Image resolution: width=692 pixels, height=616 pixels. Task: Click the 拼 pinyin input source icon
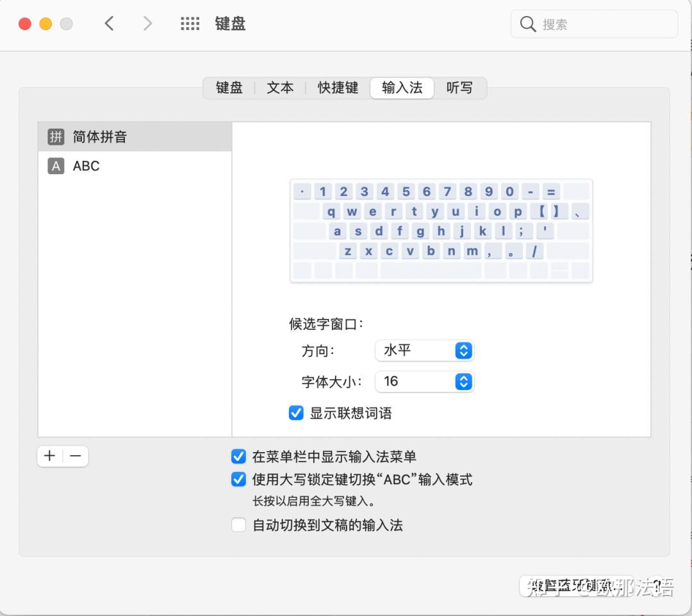[56, 136]
